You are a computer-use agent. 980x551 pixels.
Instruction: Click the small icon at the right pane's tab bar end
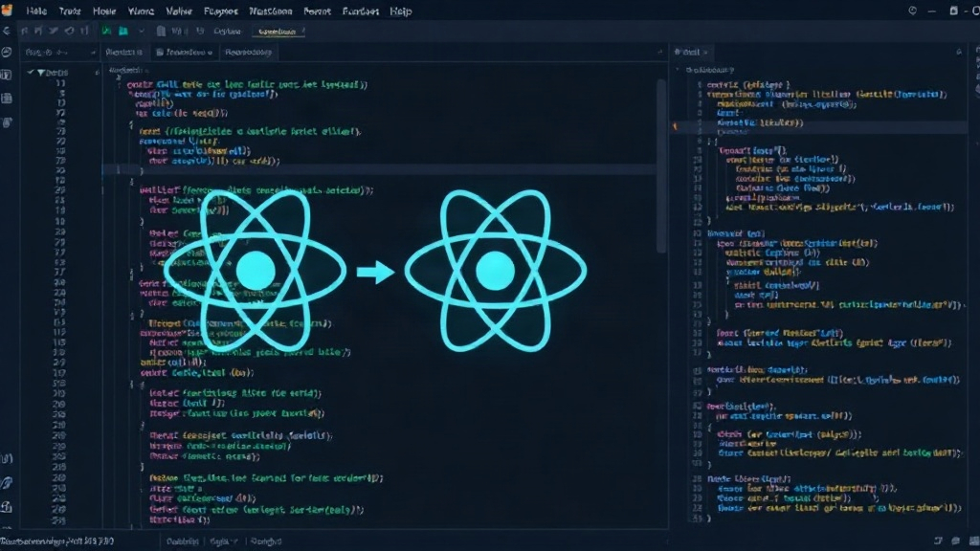click(959, 53)
